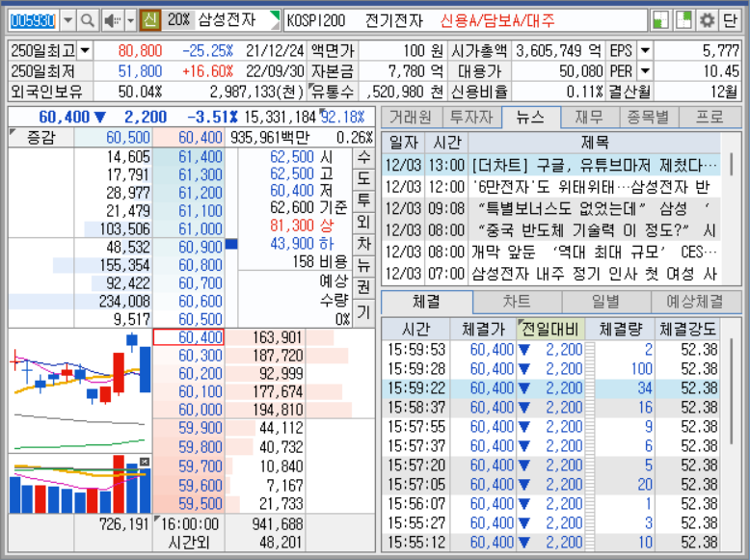Open the 종목별 tab
Viewport: 750px width, 560px height.
tap(649, 118)
